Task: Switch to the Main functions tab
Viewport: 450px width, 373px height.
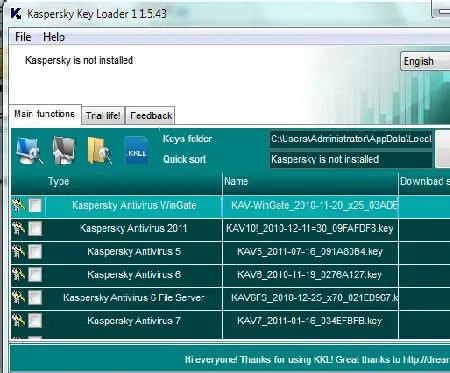Action: point(45,114)
